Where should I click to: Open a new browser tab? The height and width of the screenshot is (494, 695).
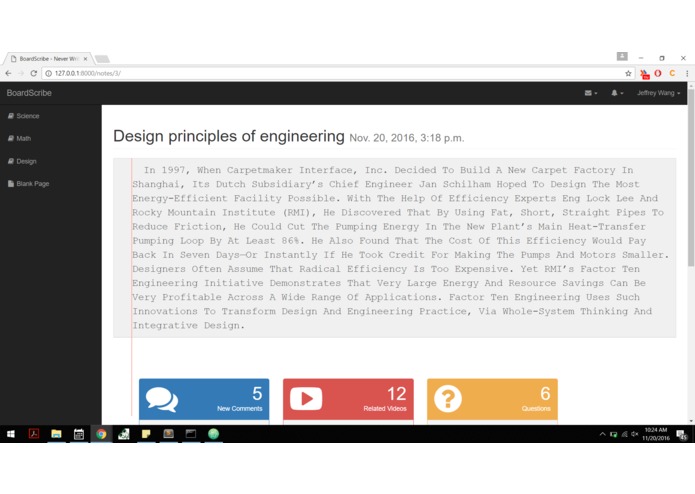[x=102, y=59]
